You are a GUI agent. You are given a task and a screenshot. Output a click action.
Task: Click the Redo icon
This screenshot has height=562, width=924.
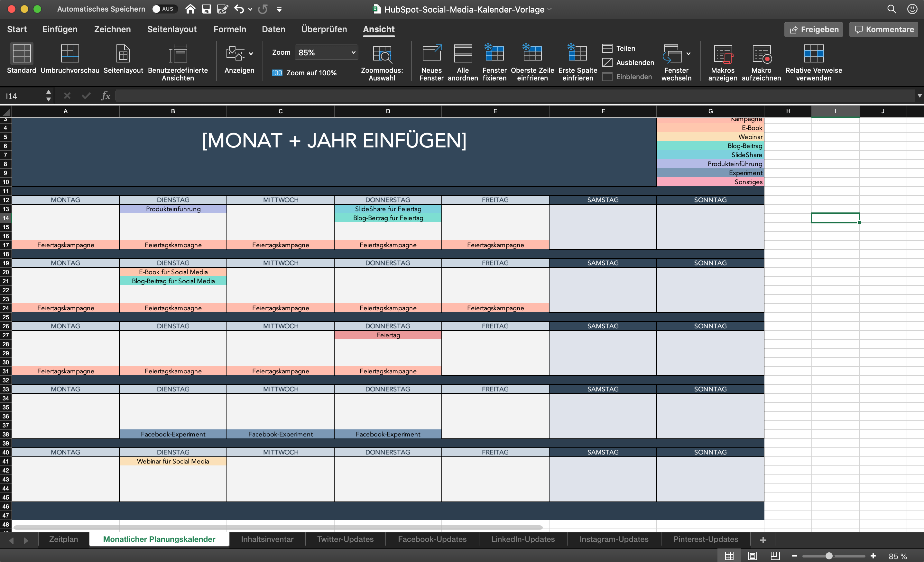coord(263,9)
